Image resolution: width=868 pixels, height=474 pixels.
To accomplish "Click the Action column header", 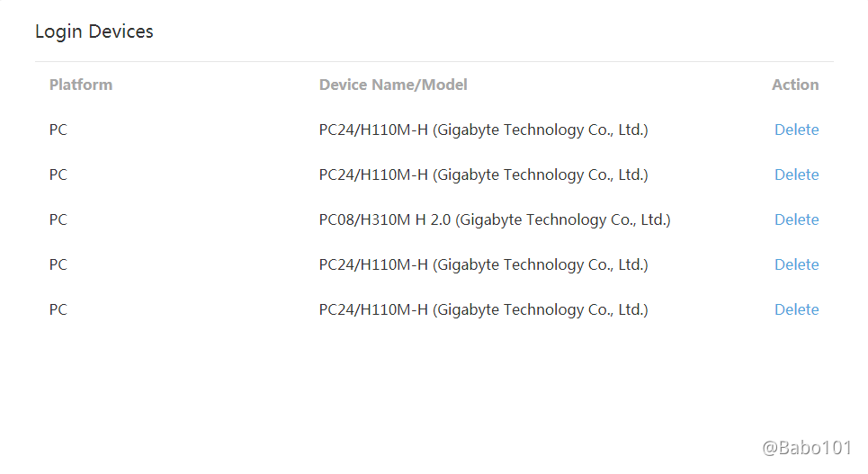I will (795, 85).
